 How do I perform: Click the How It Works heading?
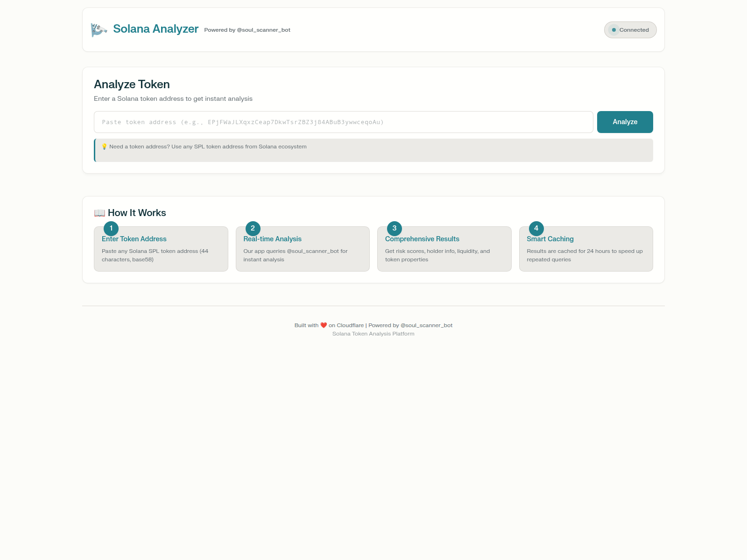click(137, 213)
